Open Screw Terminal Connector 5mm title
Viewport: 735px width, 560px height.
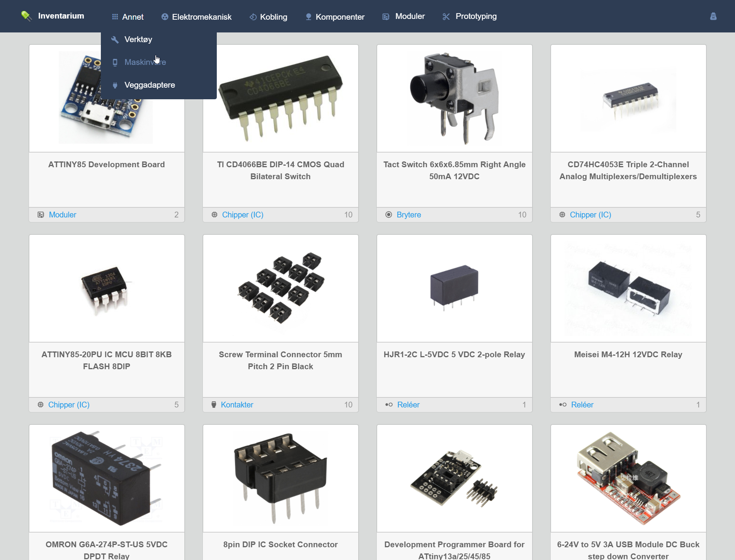pos(281,360)
